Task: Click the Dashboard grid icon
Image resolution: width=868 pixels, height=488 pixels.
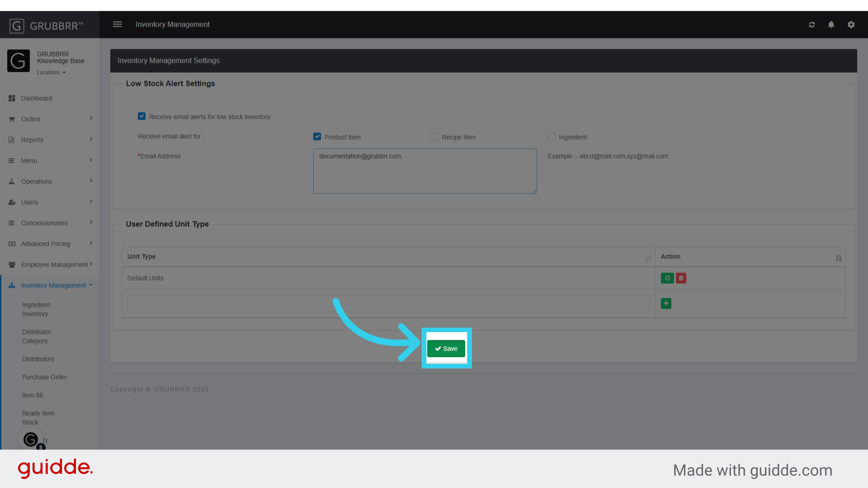Action: pyautogui.click(x=12, y=98)
